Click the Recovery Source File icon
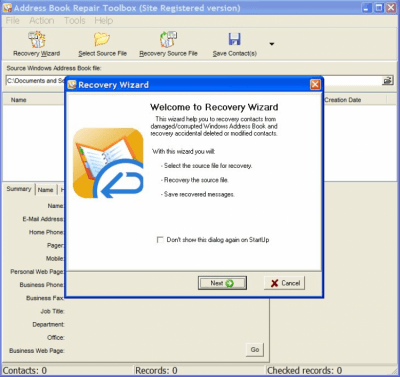The image size is (400, 377). pos(168,39)
